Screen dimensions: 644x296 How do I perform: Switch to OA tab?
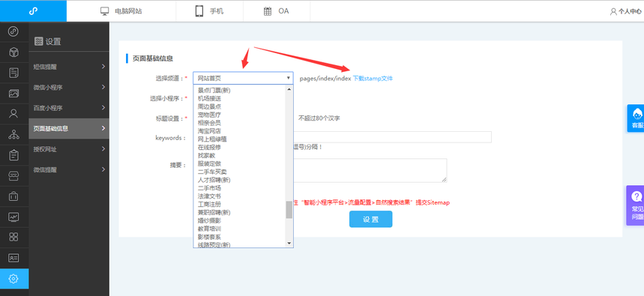pyautogui.click(x=277, y=11)
